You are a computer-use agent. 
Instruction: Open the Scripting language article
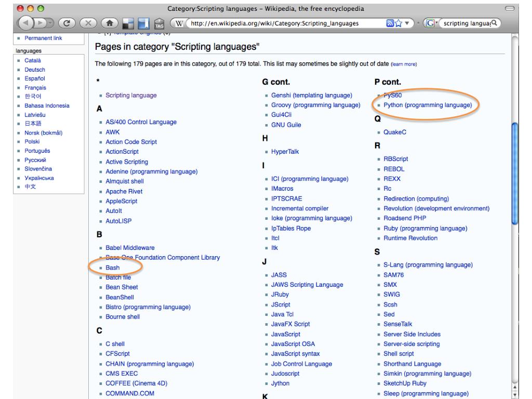tap(131, 96)
